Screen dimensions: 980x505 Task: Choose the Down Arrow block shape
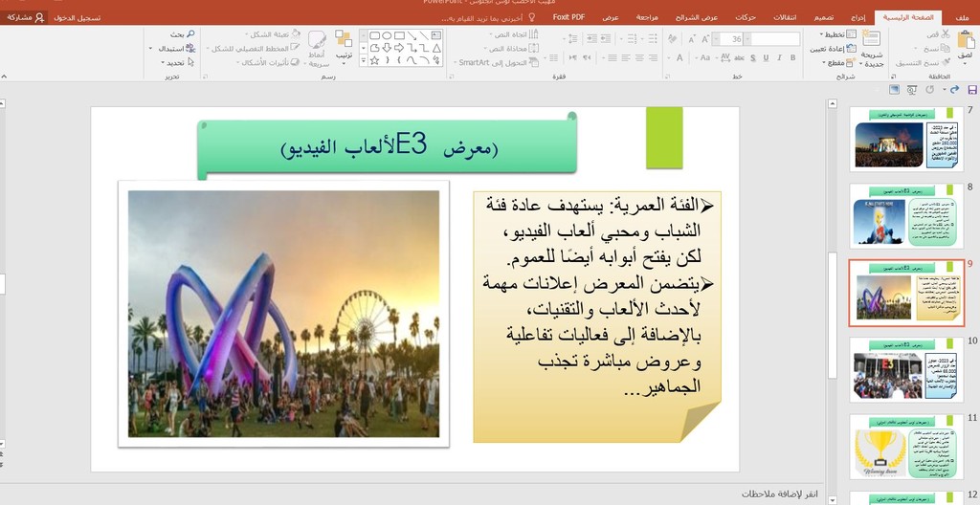pos(387,48)
